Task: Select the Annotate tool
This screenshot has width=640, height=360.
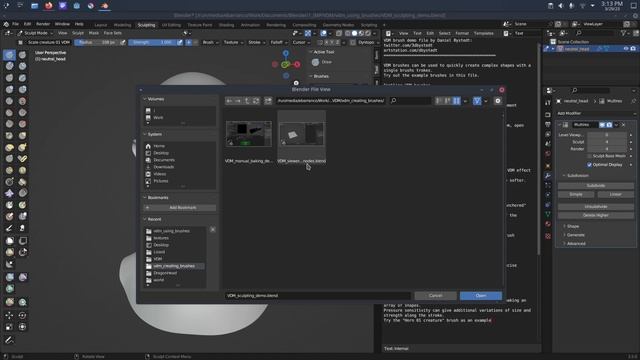Action: tap(10, 340)
